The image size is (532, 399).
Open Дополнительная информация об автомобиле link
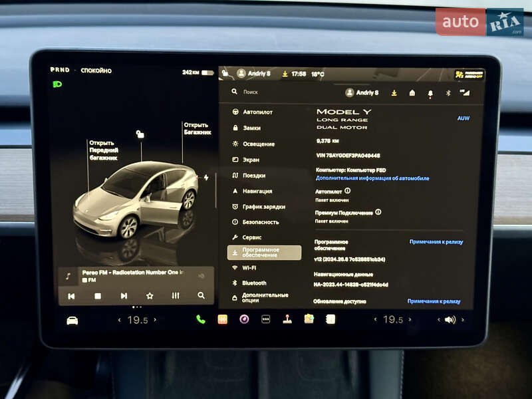pos(372,178)
